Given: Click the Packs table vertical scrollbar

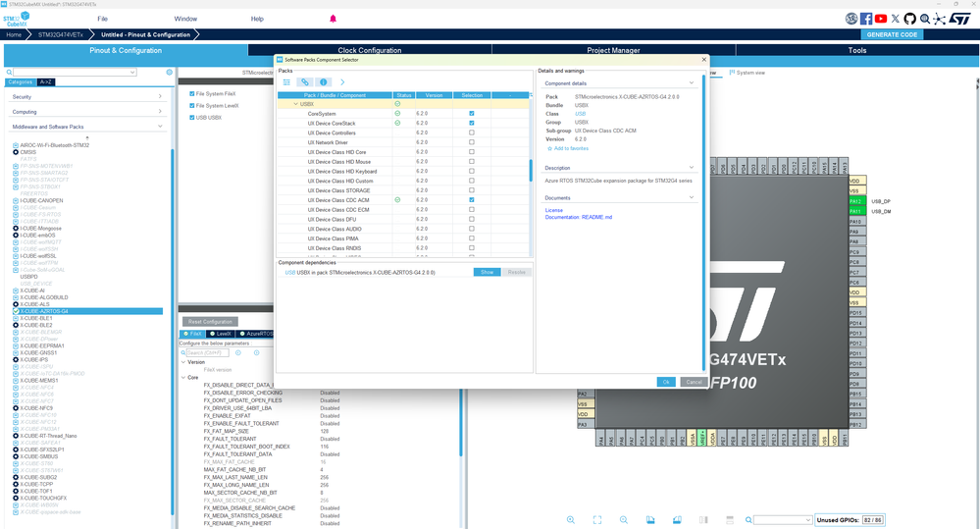Looking at the screenshot, I should (532, 169).
